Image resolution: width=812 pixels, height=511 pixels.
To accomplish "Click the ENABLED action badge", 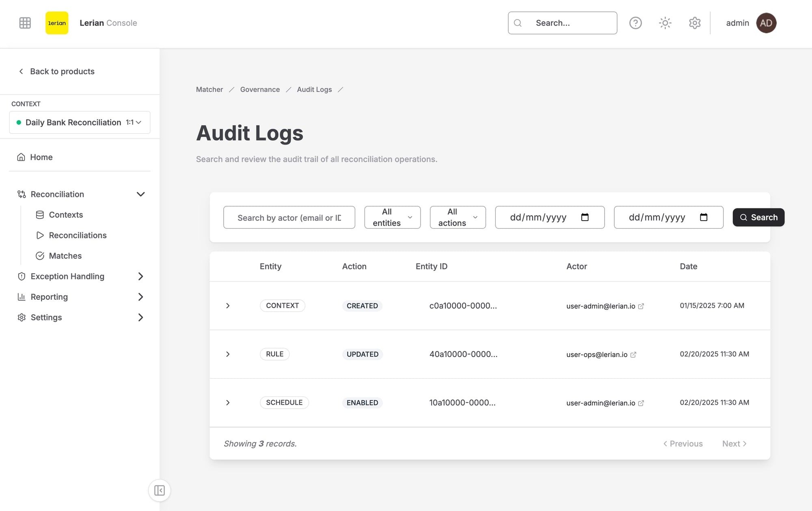I will [362, 403].
